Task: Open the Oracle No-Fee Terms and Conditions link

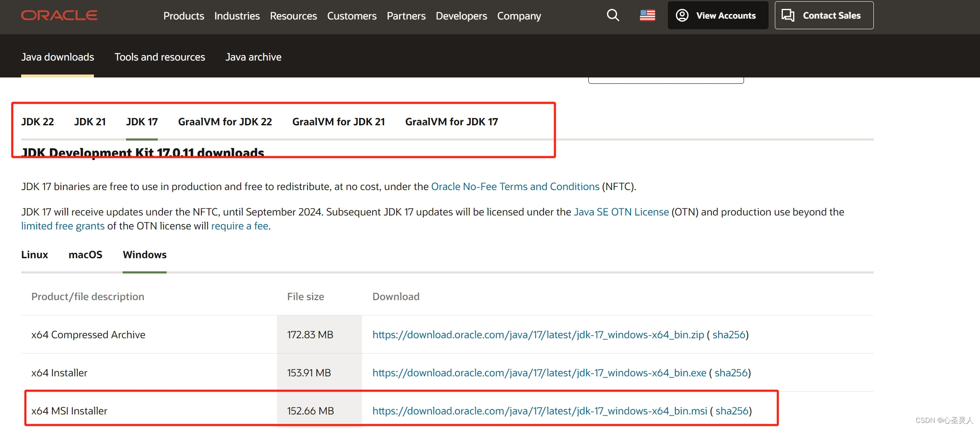Action: tap(515, 186)
